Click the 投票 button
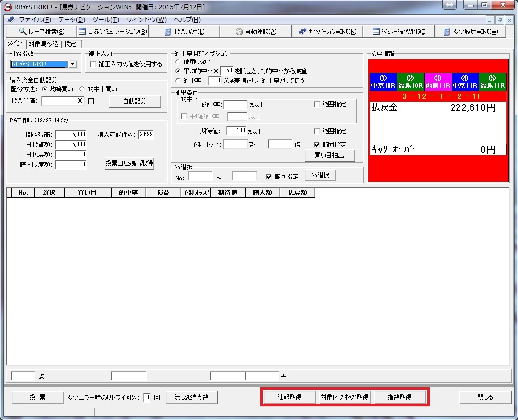This screenshot has width=518, height=420. (x=38, y=397)
